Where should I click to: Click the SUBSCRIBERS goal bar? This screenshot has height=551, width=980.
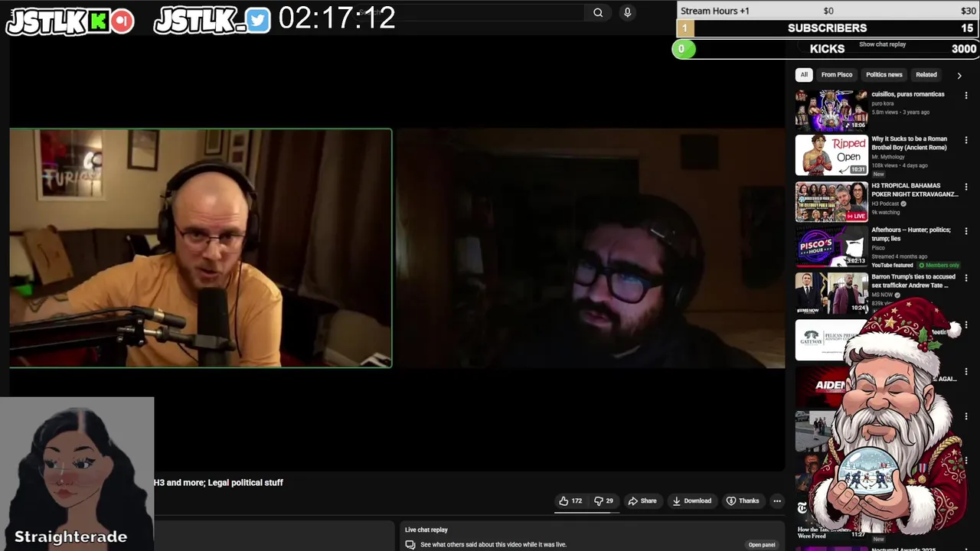[828, 28]
